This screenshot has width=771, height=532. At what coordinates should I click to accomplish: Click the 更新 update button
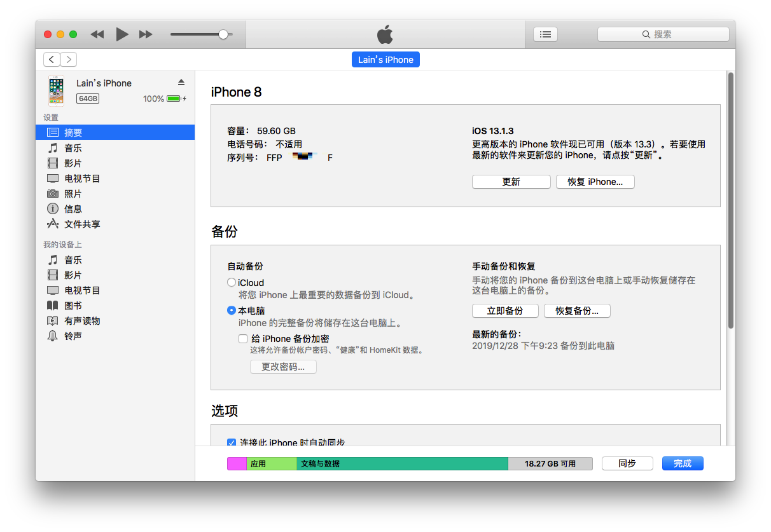coord(511,182)
